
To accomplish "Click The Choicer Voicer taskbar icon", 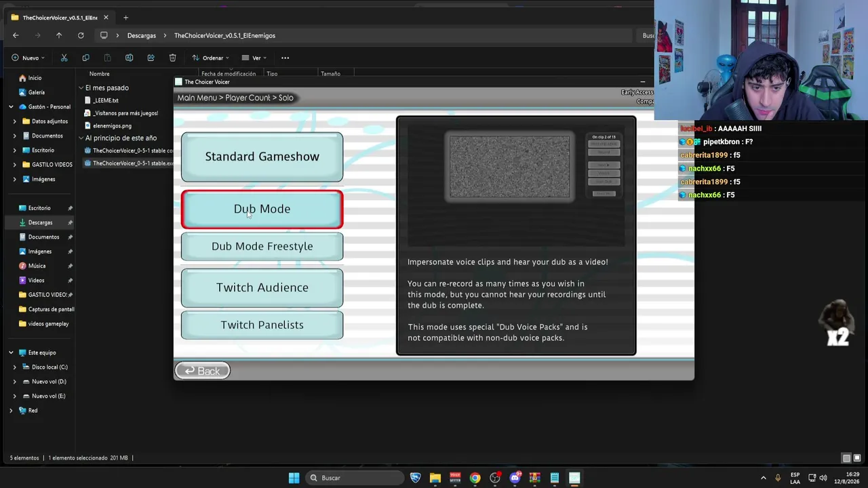I will 574,478.
